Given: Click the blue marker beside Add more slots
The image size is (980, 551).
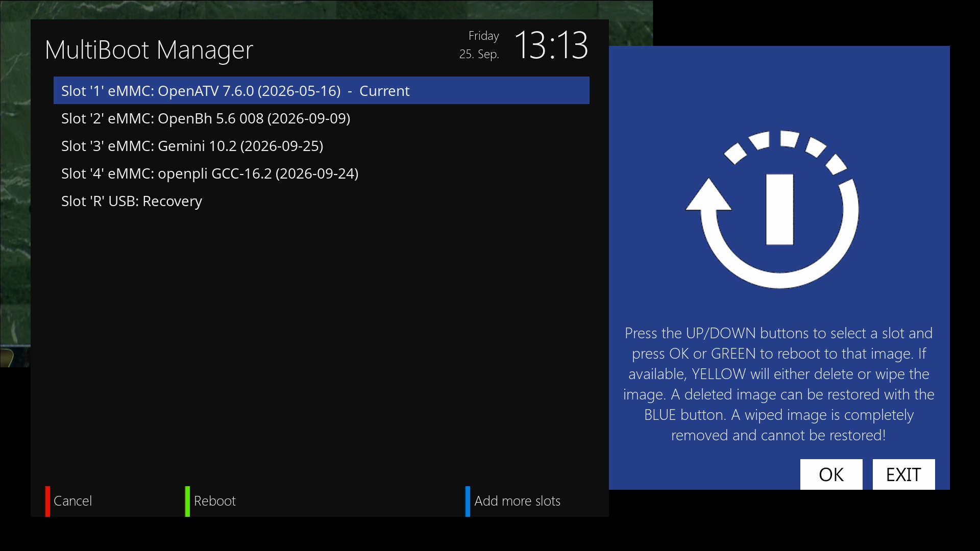Looking at the screenshot, I should (468, 502).
